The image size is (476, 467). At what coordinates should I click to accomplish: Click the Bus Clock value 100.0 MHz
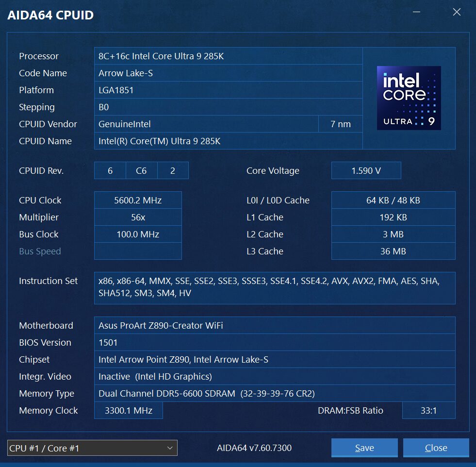[138, 234]
